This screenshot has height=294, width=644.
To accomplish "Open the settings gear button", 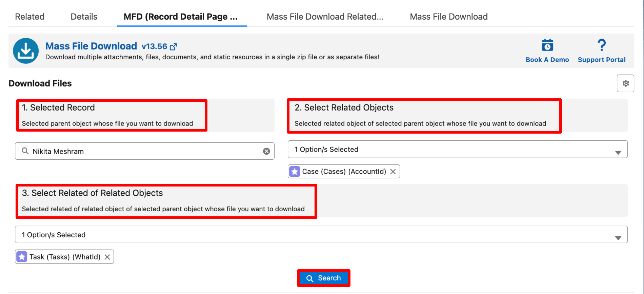I will click(x=625, y=83).
